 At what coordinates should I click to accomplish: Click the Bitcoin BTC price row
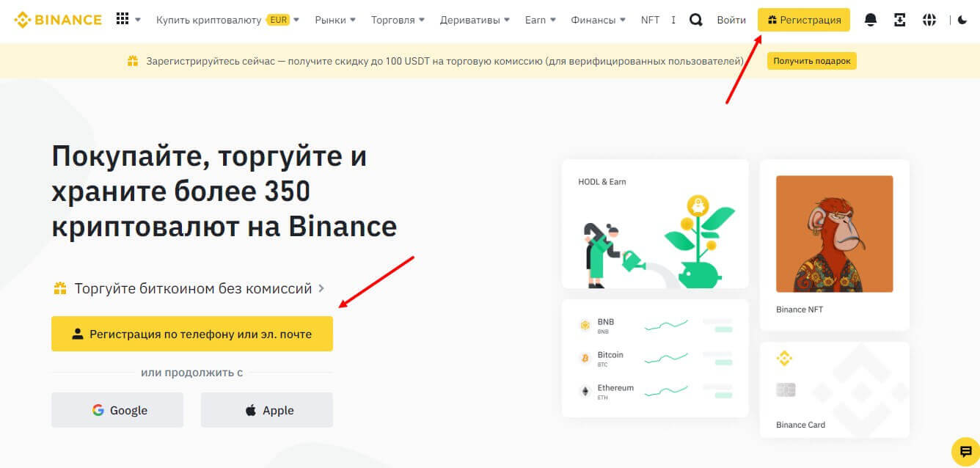pyautogui.click(x=654, y=358)
